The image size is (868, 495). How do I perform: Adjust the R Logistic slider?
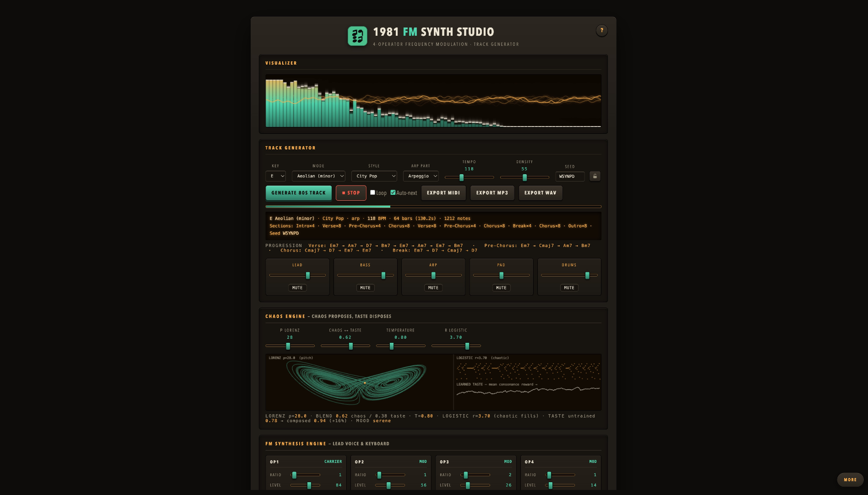pyautogui.click(x=456, y=346)
